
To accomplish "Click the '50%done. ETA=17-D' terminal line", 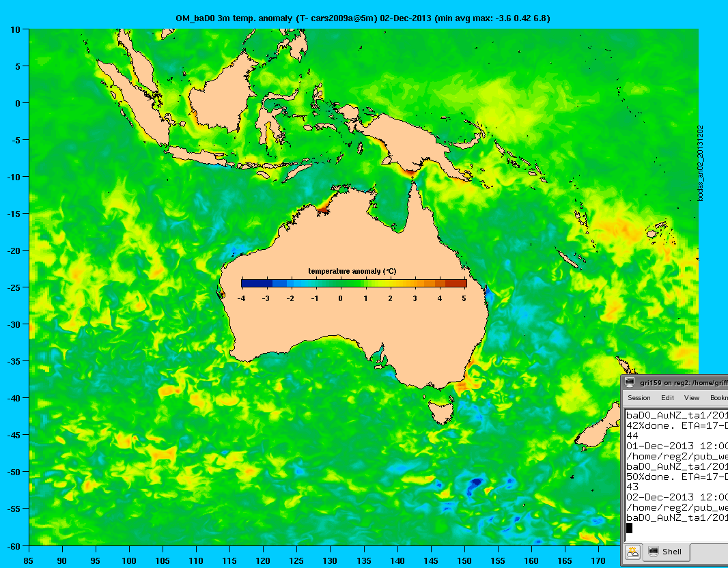I will coord(677,477).
